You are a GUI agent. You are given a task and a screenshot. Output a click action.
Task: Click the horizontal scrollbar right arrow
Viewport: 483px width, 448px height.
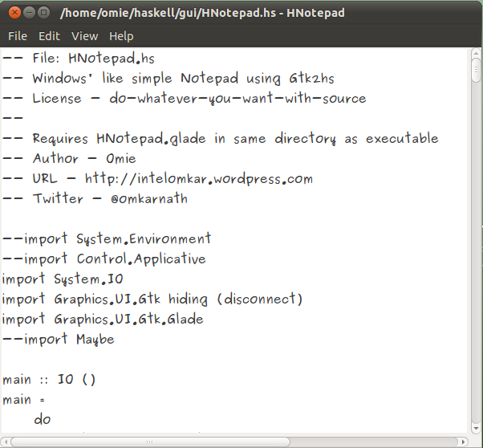click(463, 442)
